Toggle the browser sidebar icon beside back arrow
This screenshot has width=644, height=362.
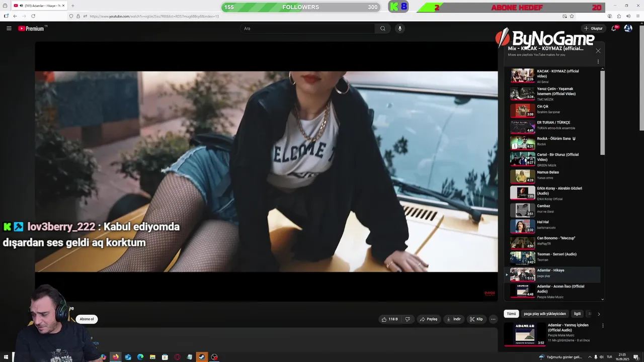click(6, 16)
